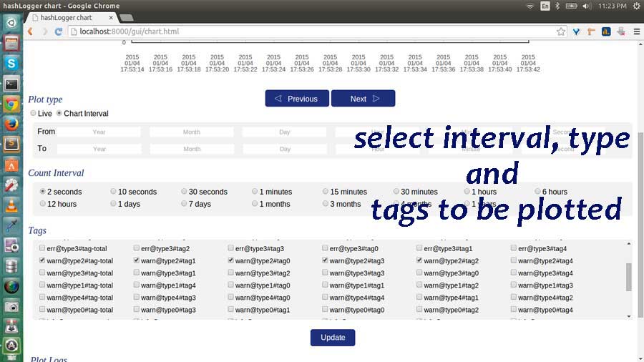
Task: Click the Previous button
Action: [296, 99]
